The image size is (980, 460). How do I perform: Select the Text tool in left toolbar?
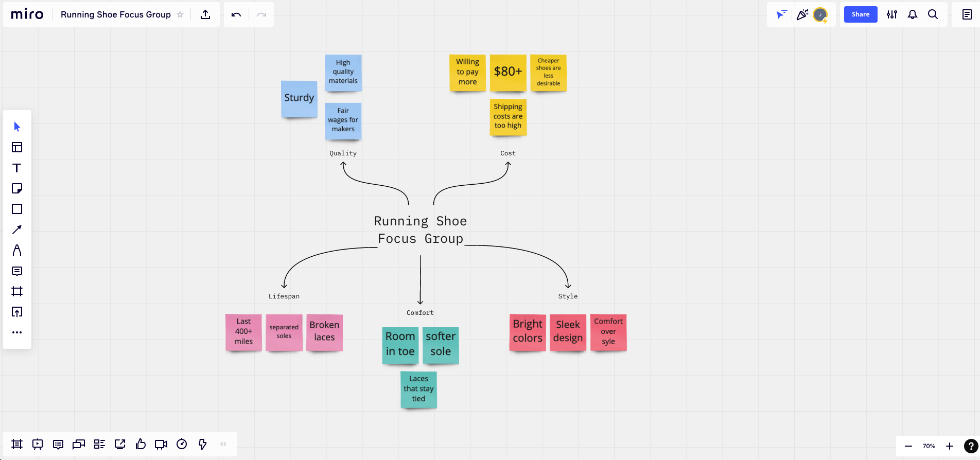tap(17, 168)
